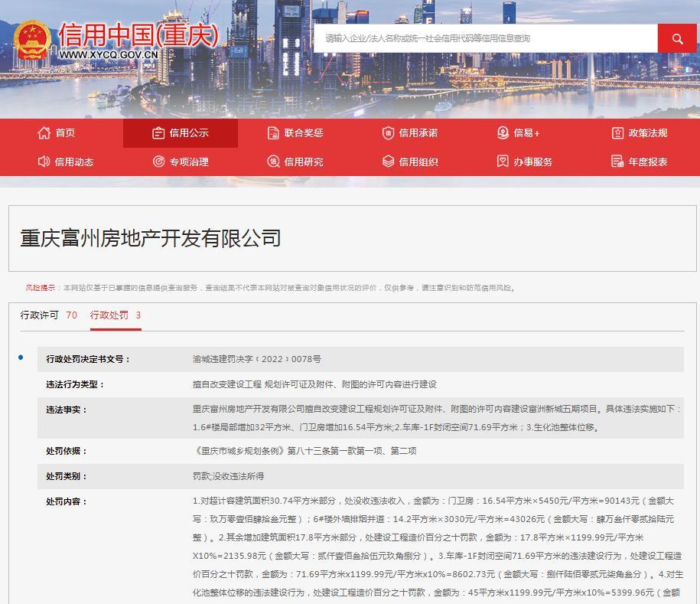Viewport: 700px width, 604px height.
Task: Switch to the 行政许可 tab
Action: pyautogui.click(x=39, y=315)
